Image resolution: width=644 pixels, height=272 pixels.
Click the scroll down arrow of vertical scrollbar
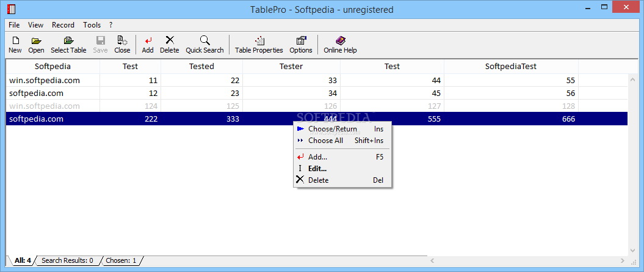(x=632, y=250)
